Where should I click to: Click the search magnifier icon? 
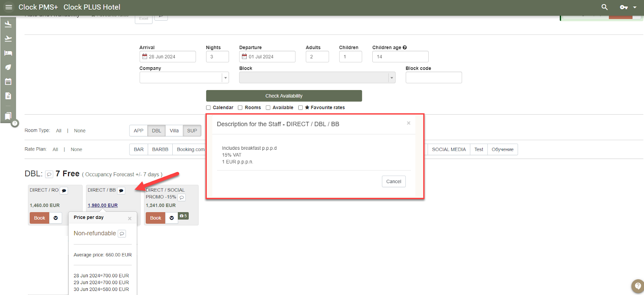[604, 7]
